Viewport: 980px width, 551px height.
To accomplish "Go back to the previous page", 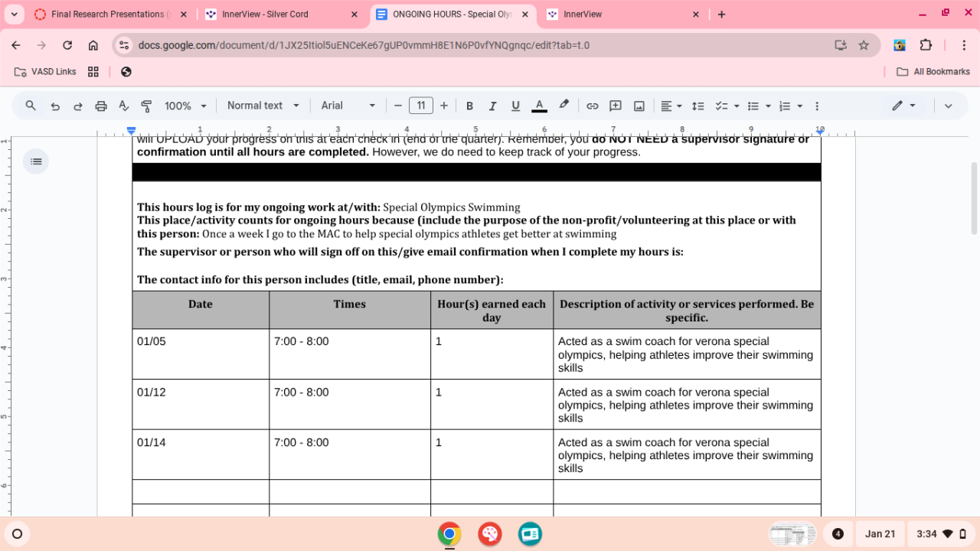I will 16,45.
